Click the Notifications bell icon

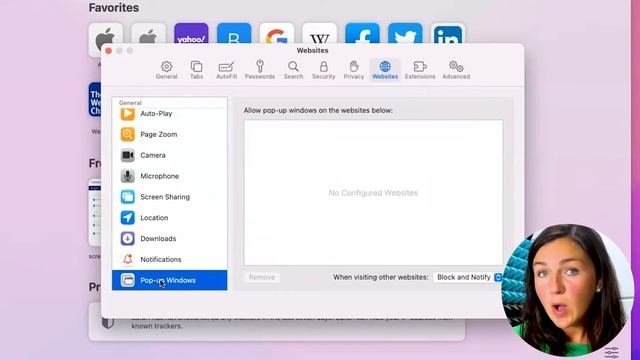(127, 259)
